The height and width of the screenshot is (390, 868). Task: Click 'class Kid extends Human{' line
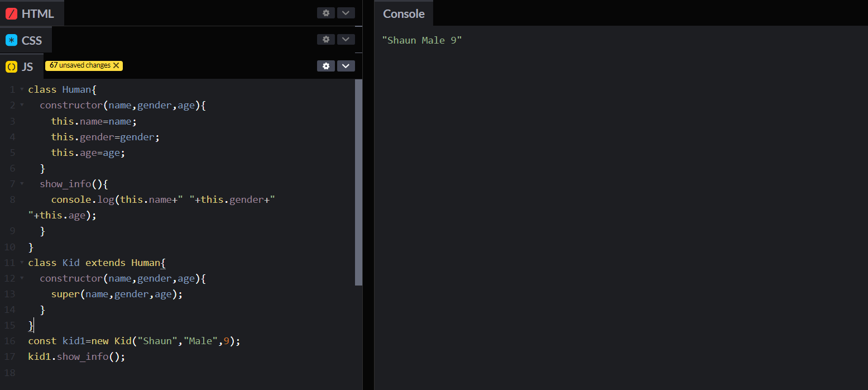[x=97, y=263]
